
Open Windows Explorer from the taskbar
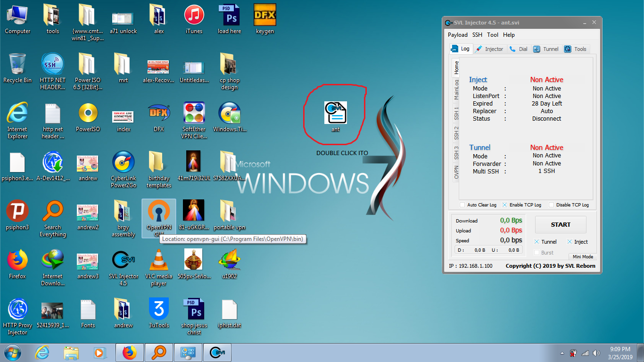pos(71,353)
